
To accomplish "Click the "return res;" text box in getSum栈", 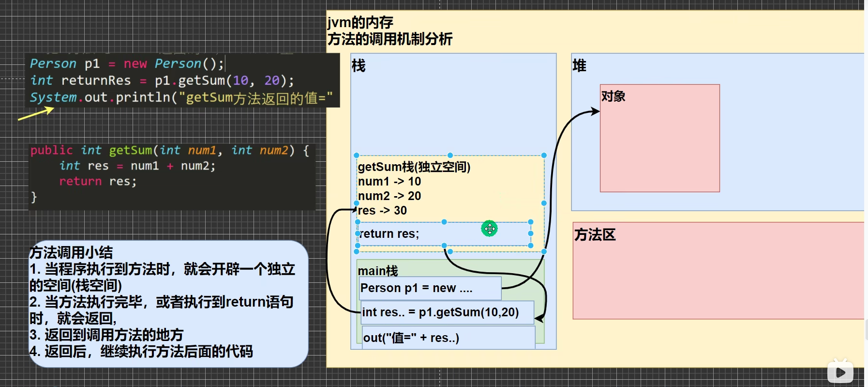I will pos(444,234).
